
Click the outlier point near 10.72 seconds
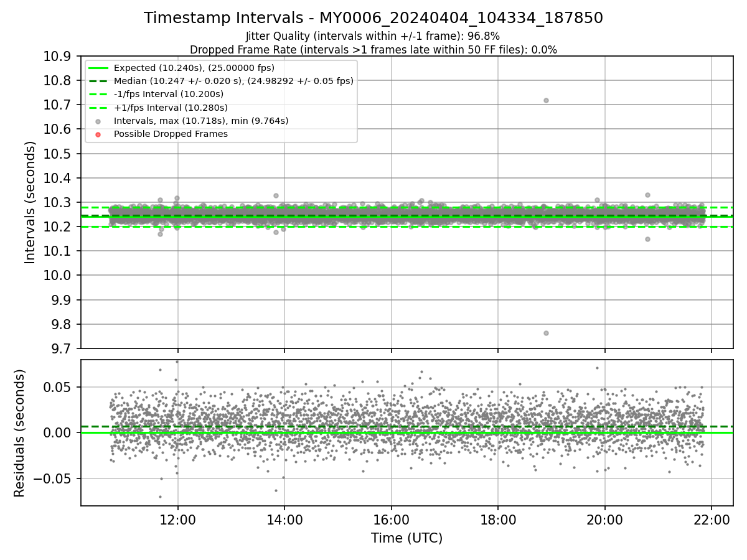546,100
